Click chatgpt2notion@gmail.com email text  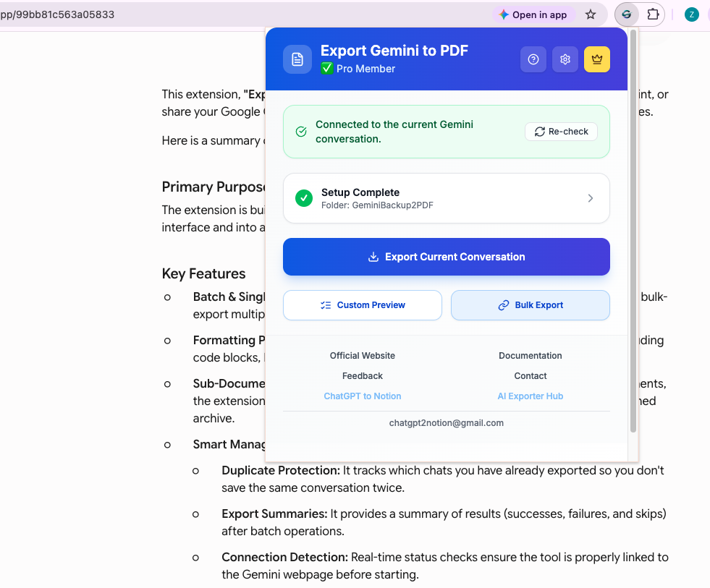447,423
